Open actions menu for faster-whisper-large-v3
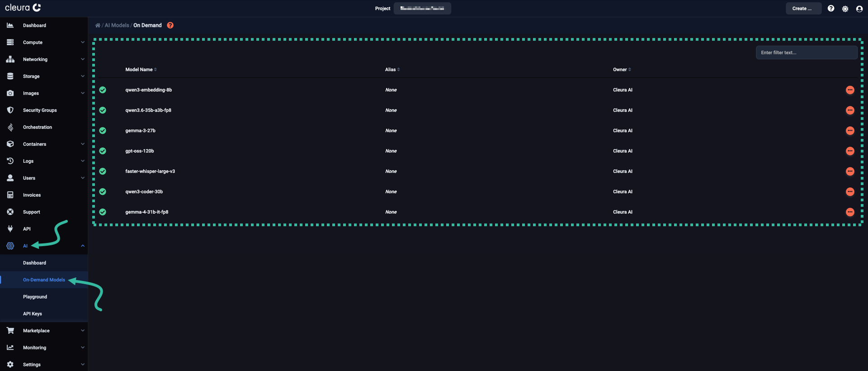 (850, 171)
